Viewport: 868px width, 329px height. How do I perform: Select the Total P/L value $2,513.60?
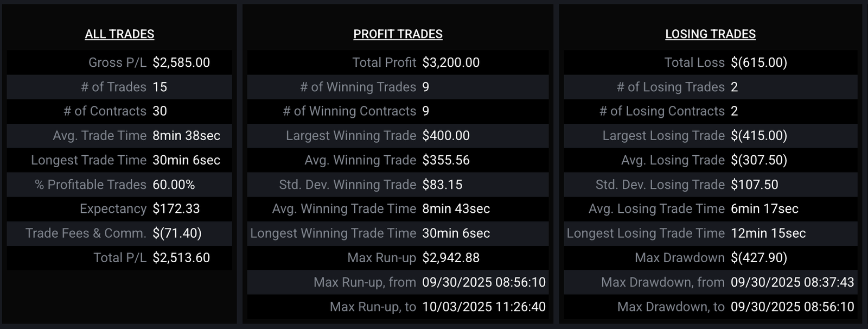(181, 258)
